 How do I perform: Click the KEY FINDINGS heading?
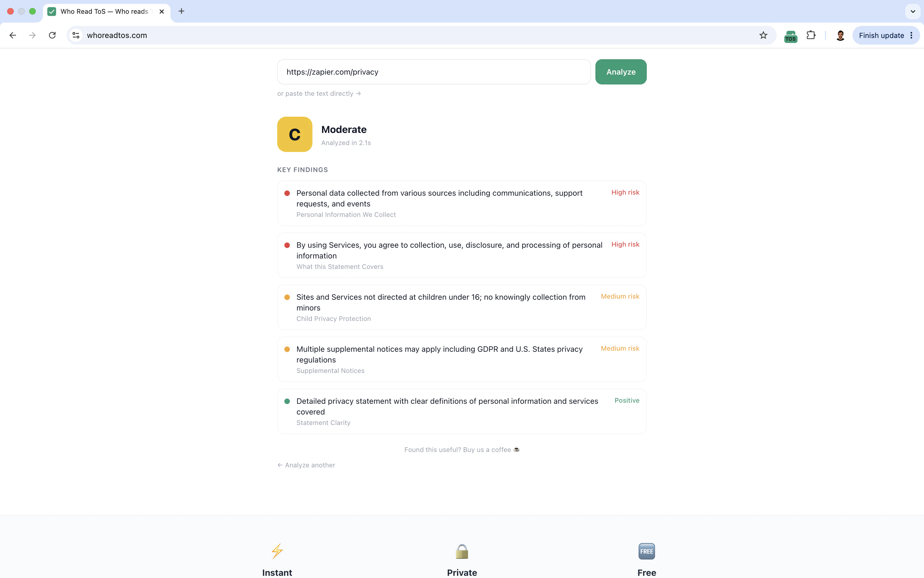(x=302, y=170)
